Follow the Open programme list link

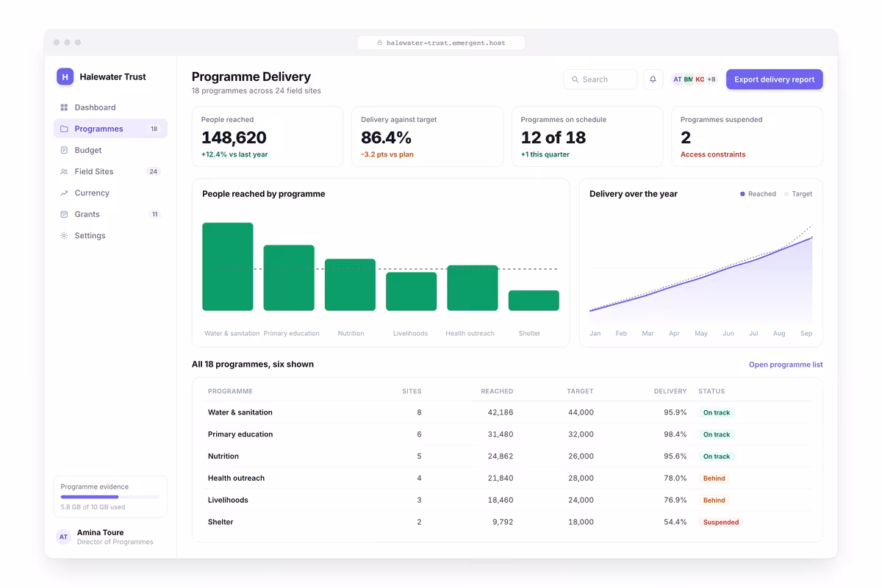786,365
